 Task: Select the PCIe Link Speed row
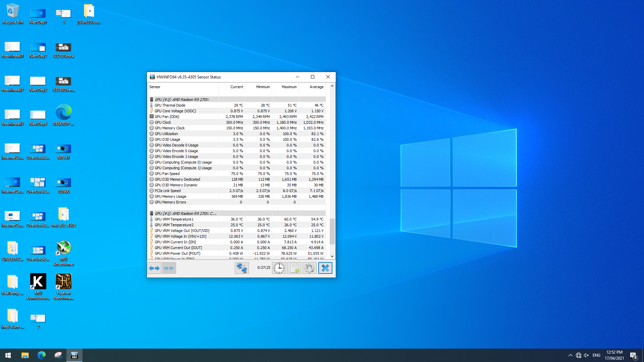pos(237,191)
